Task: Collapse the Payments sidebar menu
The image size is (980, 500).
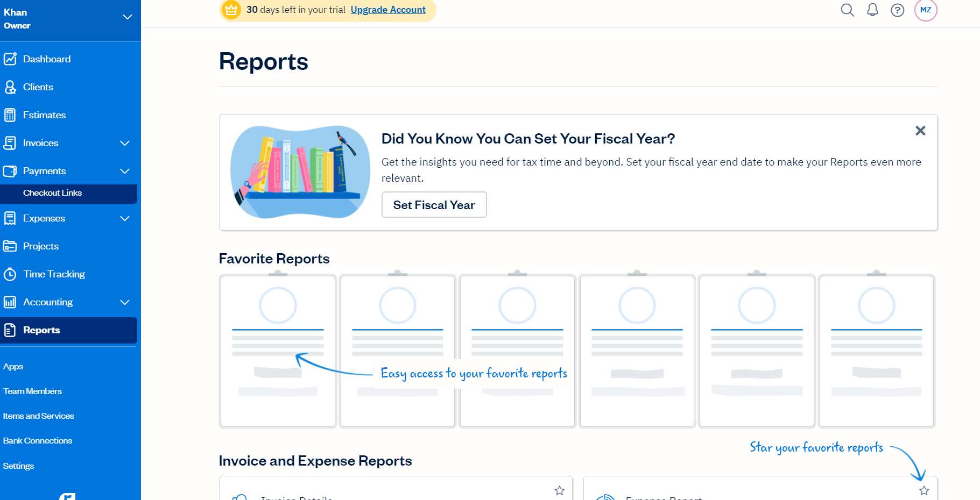Action: (x=125, y=171)
